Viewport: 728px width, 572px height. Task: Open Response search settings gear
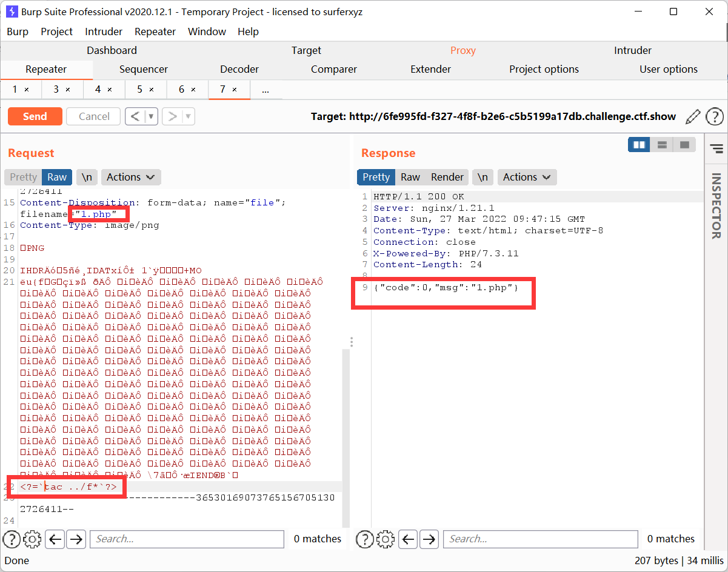point(385,539)
